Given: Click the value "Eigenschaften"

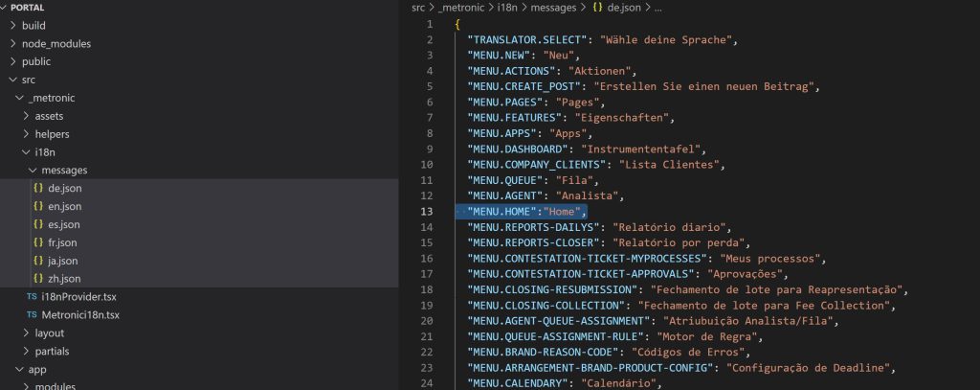Looking at the screenshot, I should 621,118.
